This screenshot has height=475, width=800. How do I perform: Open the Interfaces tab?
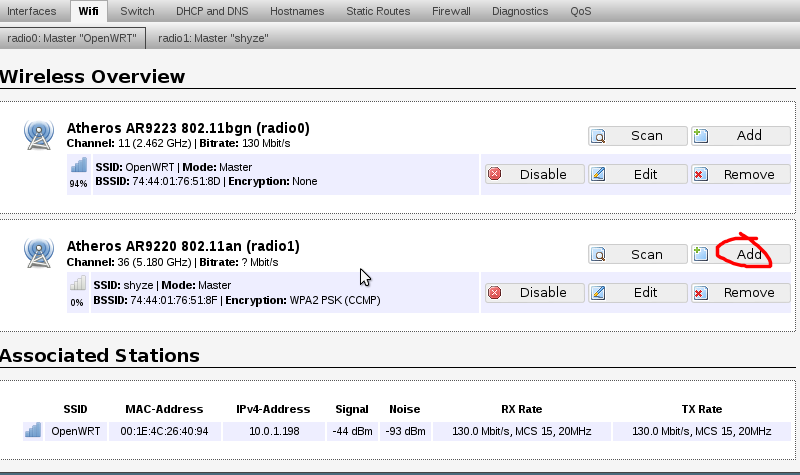31,11
